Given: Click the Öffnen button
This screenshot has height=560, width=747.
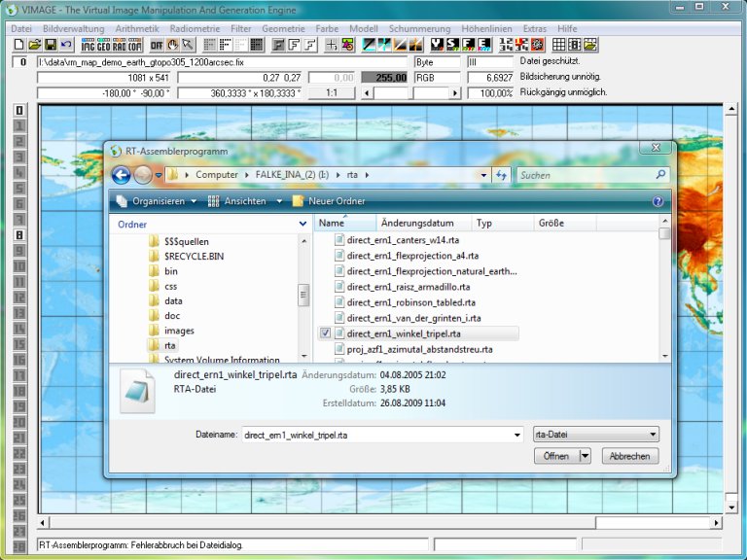Looking at the screenshot, I should coord(556,456).
